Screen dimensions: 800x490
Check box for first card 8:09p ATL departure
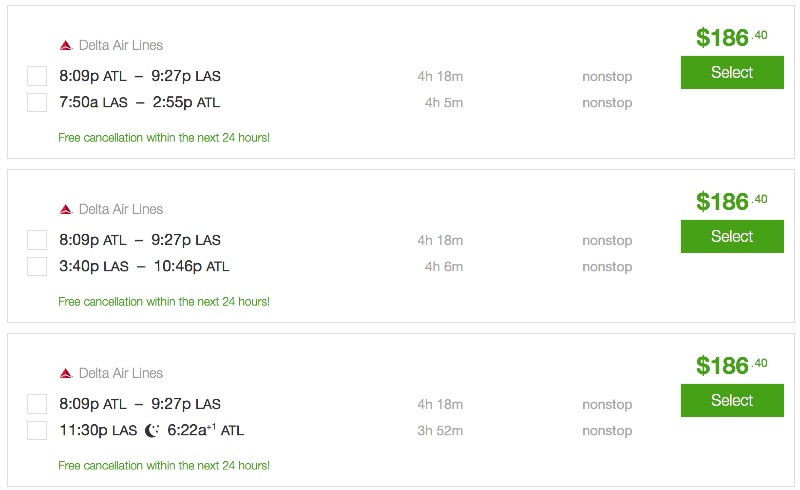coord(37,76)
